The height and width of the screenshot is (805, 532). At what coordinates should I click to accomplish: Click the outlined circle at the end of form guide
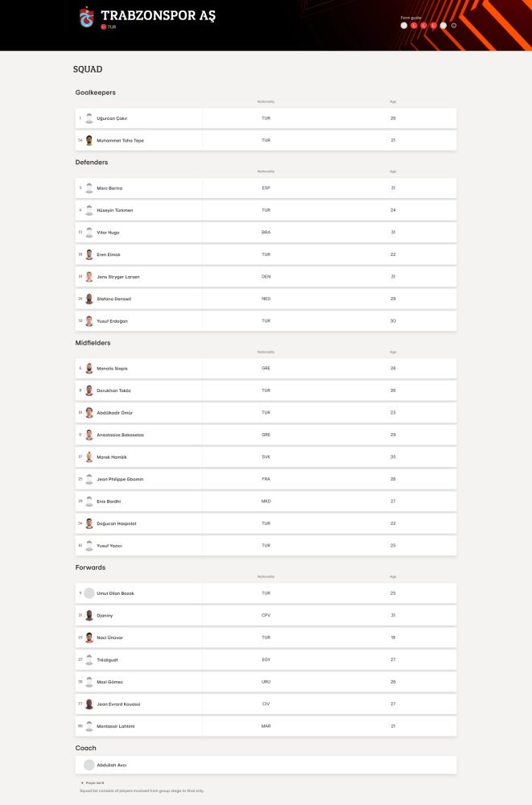(x=453, y=26)
